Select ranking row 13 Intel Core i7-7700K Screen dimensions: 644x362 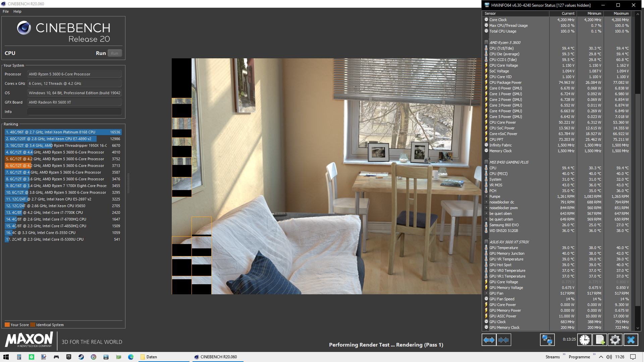tap(63, 213)
